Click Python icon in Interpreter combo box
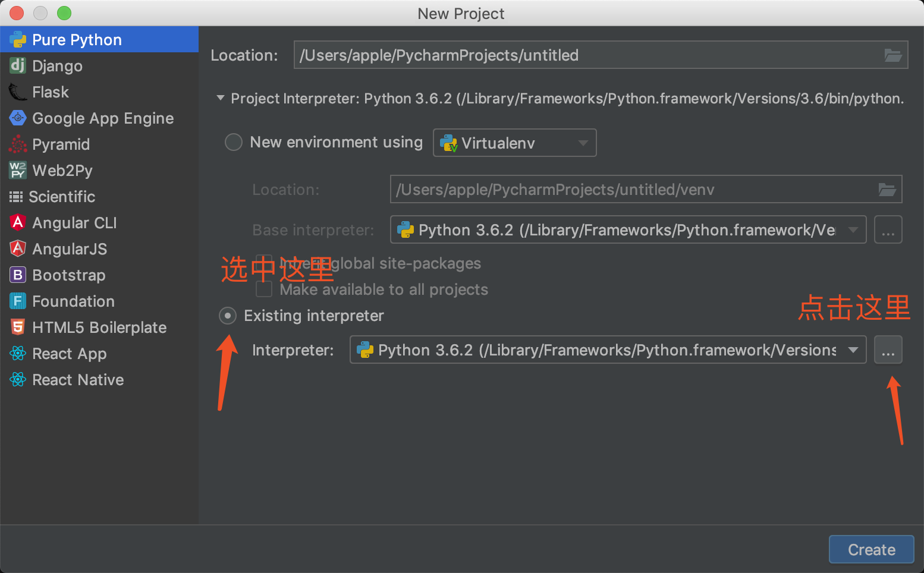Screen dimensions: 924x573 (365, 350)
